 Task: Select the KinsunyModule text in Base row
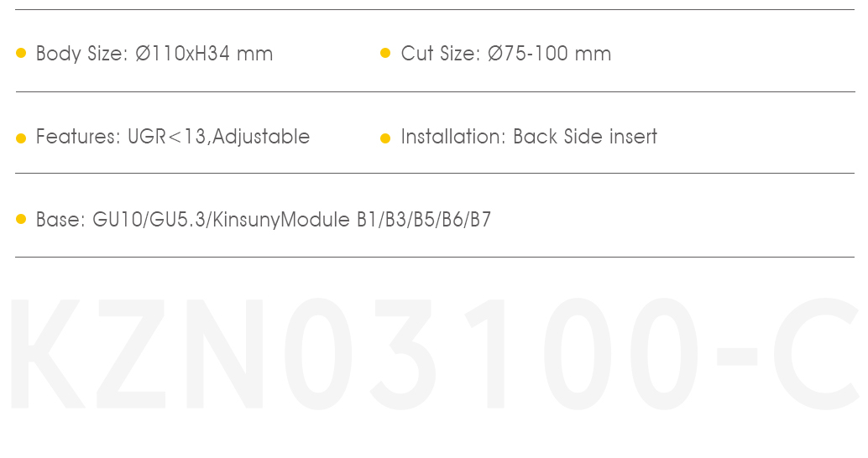click(281, 220)
